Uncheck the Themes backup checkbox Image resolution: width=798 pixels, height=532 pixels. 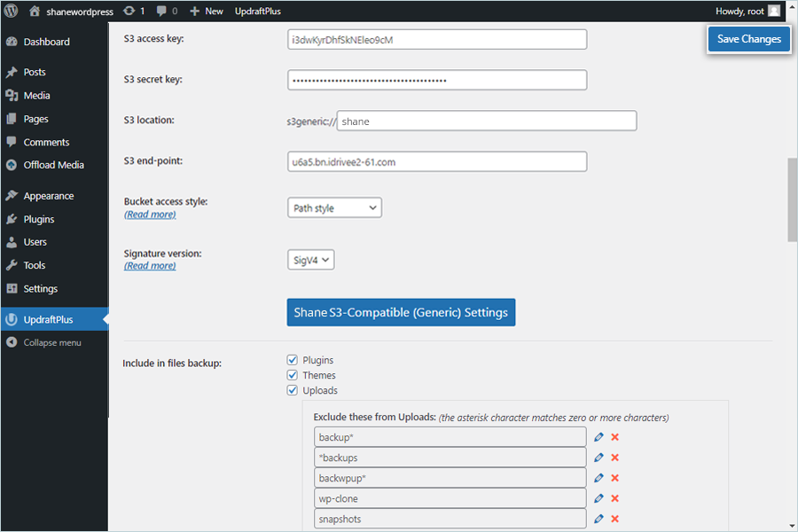click(292, 375)
